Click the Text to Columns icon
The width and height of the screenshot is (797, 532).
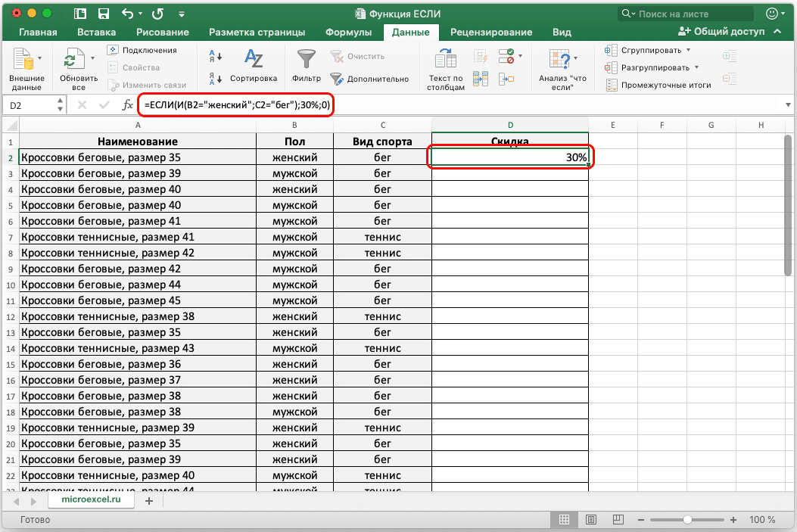(445, 60)
